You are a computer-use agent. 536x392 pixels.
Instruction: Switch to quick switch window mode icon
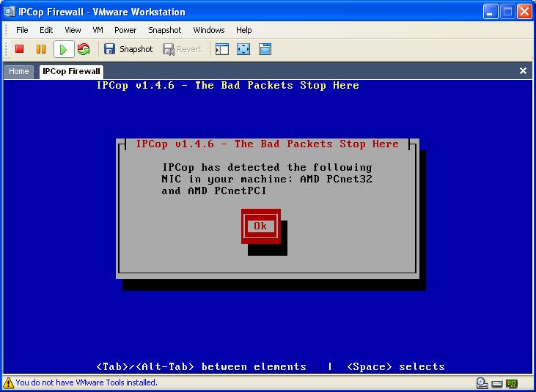pyautogui.click(x=265, y=49)
